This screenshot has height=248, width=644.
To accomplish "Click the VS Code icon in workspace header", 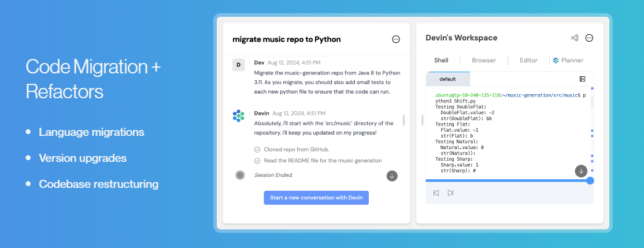I will tap(574, 38).
